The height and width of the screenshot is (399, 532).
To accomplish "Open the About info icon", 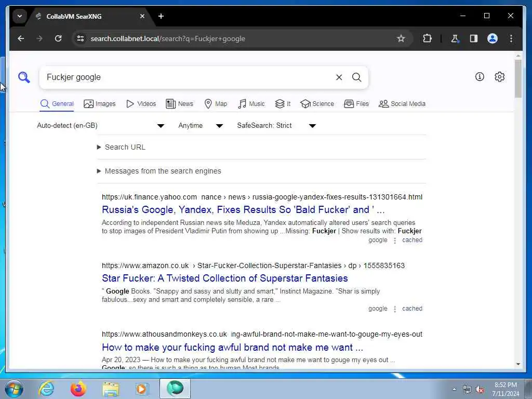I will coord(480,77).
